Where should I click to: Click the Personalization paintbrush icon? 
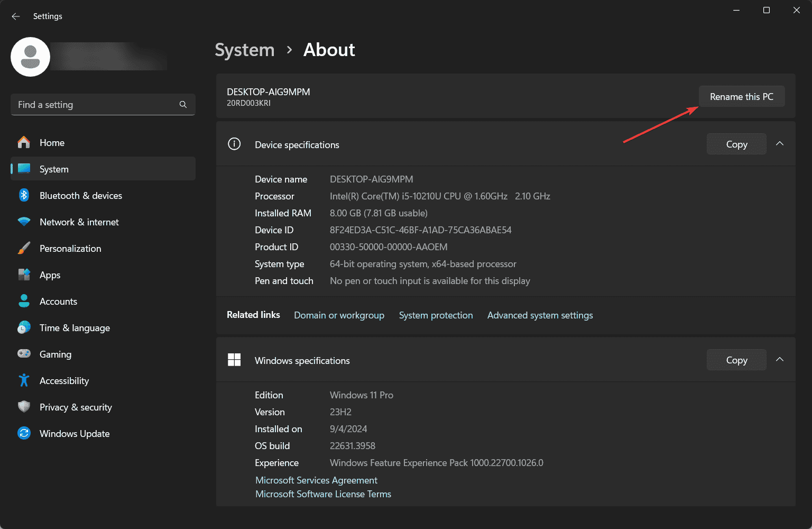pos(24,248)
